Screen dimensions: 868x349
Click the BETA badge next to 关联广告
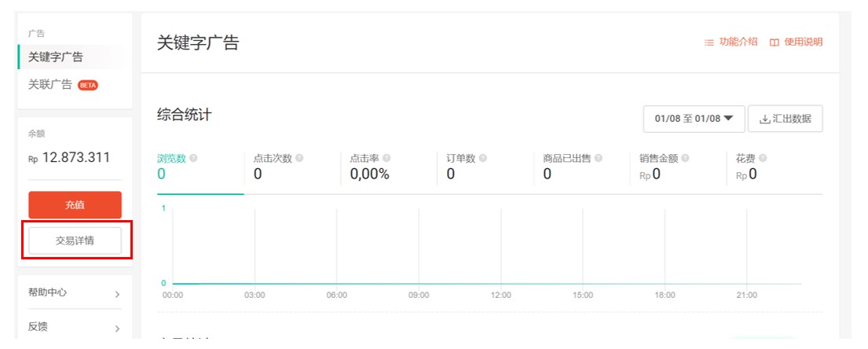point(88,86)
